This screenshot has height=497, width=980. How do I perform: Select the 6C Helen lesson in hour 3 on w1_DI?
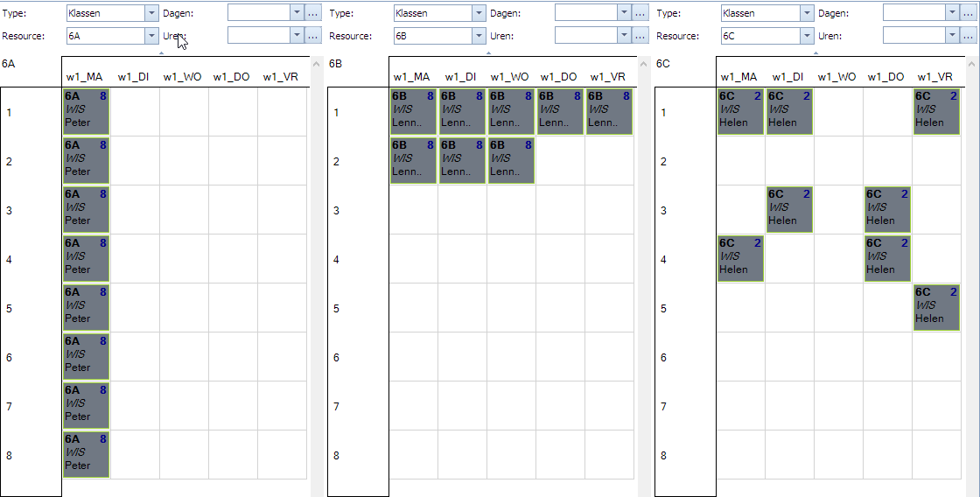(789, 209)
